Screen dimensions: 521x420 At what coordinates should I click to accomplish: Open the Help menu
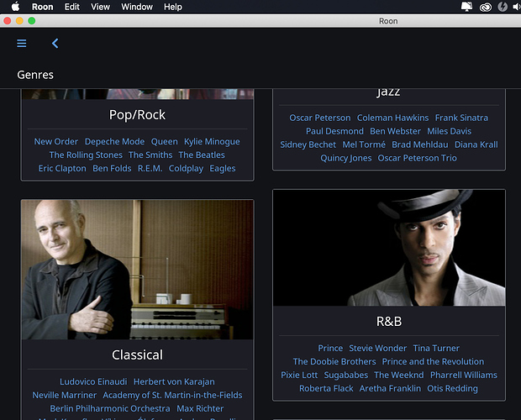pos(173,7)
